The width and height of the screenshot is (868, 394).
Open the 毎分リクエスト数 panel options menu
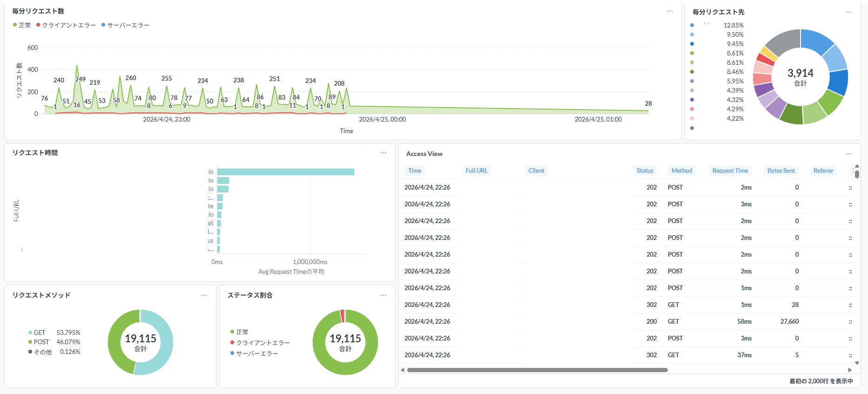pyautogui.click(x=669, y=11)
